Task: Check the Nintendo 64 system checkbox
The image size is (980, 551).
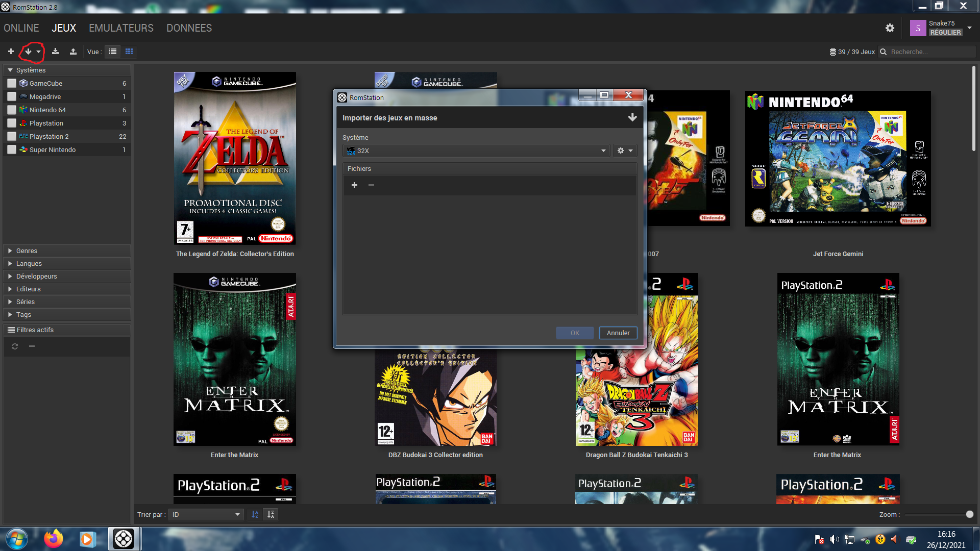Action: (x=12, y=110)
